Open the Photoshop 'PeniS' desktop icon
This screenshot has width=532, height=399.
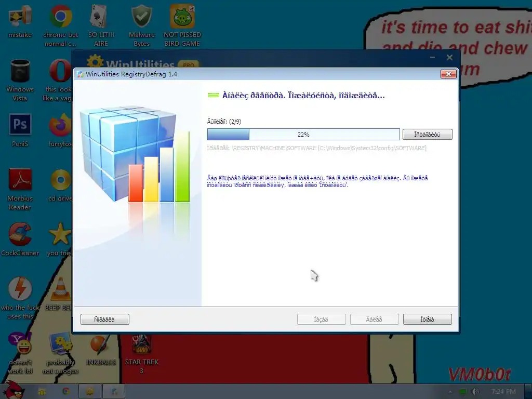click(20, 130)
